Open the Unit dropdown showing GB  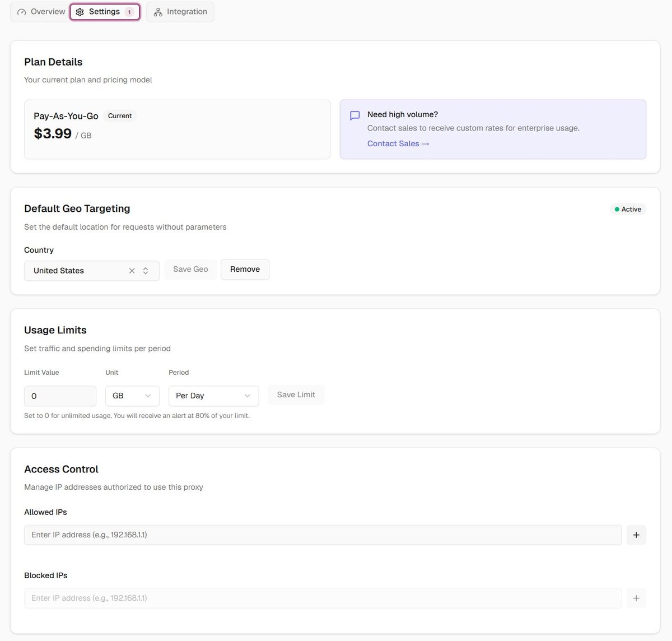(132, 396)
